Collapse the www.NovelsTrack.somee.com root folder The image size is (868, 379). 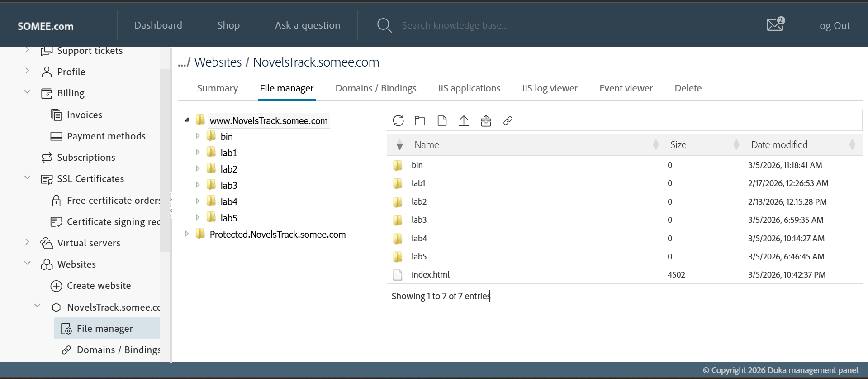click(x=187, y=120)
